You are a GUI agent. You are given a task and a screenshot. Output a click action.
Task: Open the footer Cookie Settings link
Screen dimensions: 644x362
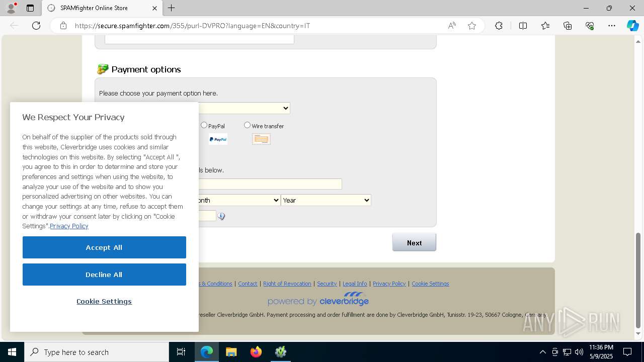(x=430, y=284)
